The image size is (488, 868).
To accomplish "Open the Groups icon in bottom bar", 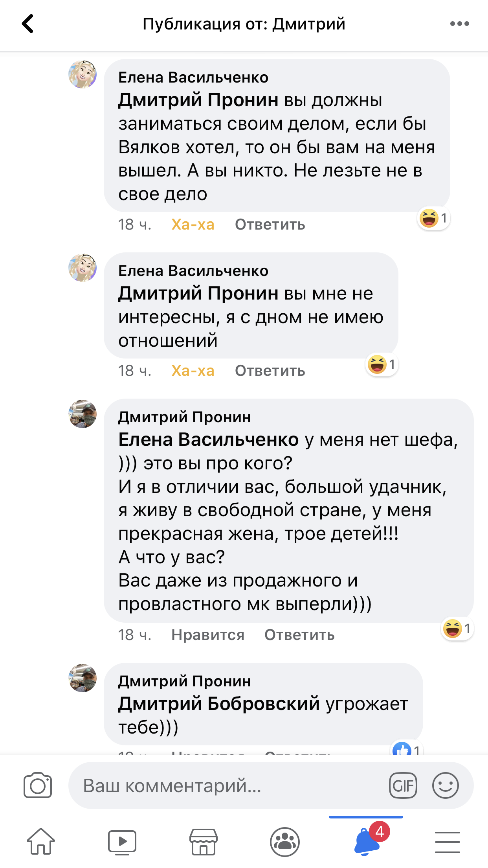I will pyautogui.click(x=285, y=842).
